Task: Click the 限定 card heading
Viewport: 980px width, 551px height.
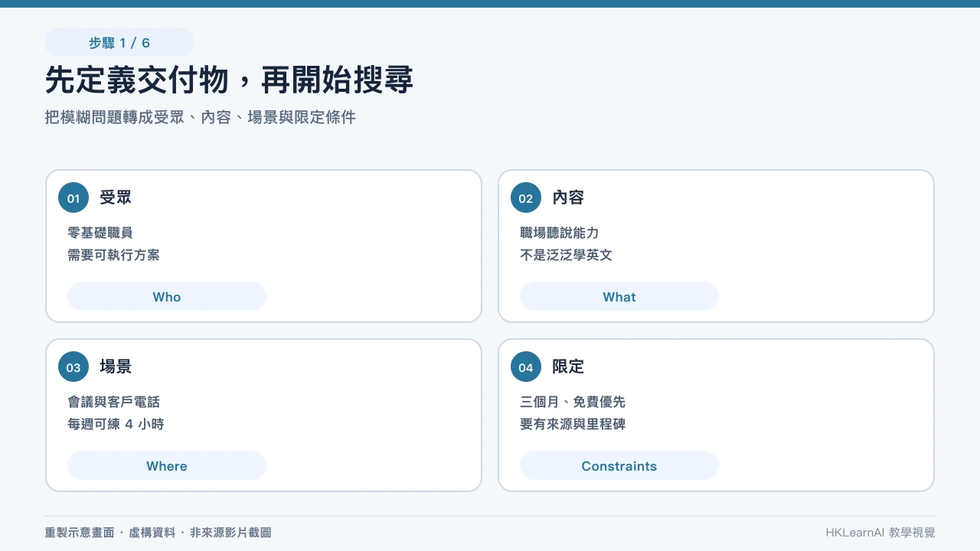Action: point(568,367)
